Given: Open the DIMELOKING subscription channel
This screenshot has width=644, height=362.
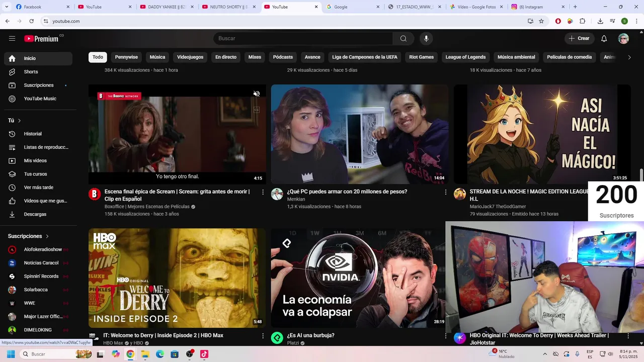Looking at the screenshot, I should click(38, 330).
